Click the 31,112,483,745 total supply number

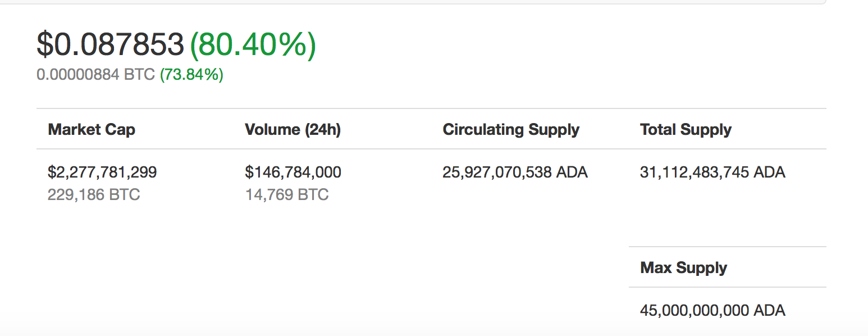click(695, 172)
